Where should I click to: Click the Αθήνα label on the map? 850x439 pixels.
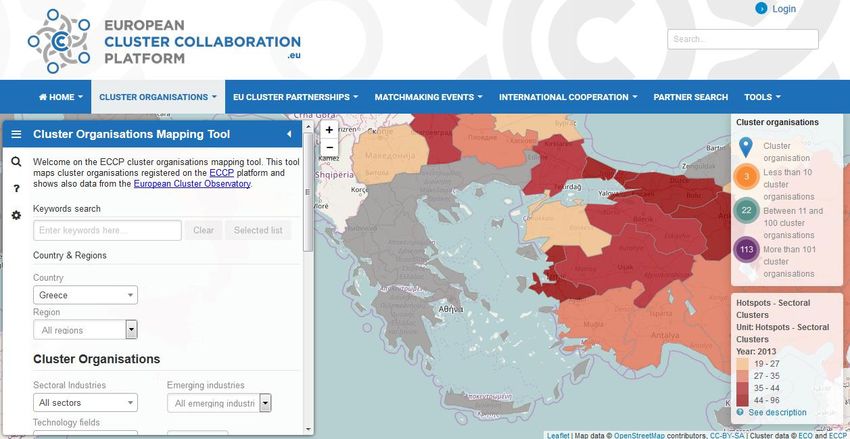tap(452, 309)
